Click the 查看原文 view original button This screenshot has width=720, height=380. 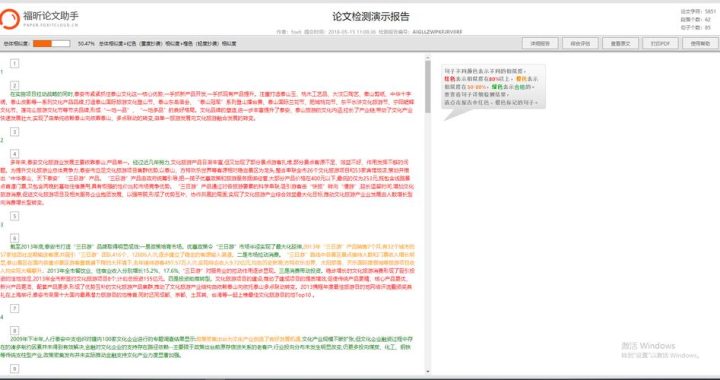click(x=620, y=44)
